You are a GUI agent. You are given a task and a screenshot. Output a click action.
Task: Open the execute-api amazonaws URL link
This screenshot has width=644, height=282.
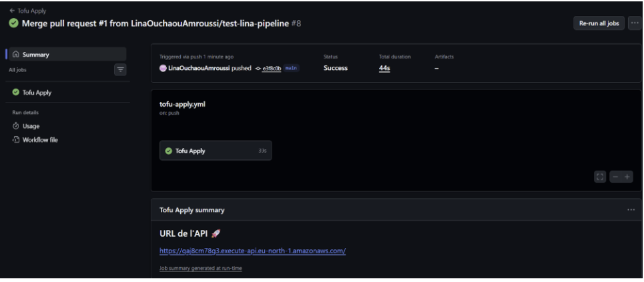252,251
